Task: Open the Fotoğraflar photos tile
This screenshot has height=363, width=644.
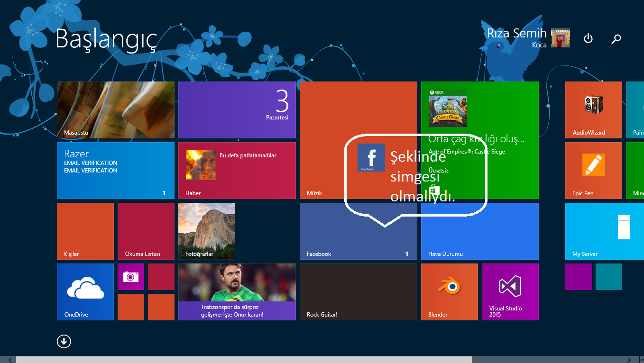Action: [206, 231]
